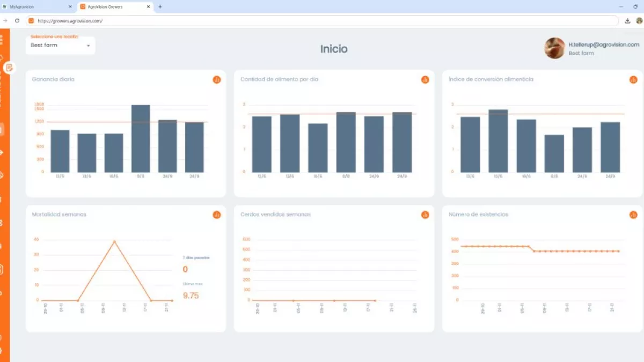The width and height of the screenshot is (644, 362).
Task: Select the AgroVision Growers tab
Action: tap(107, 6)
